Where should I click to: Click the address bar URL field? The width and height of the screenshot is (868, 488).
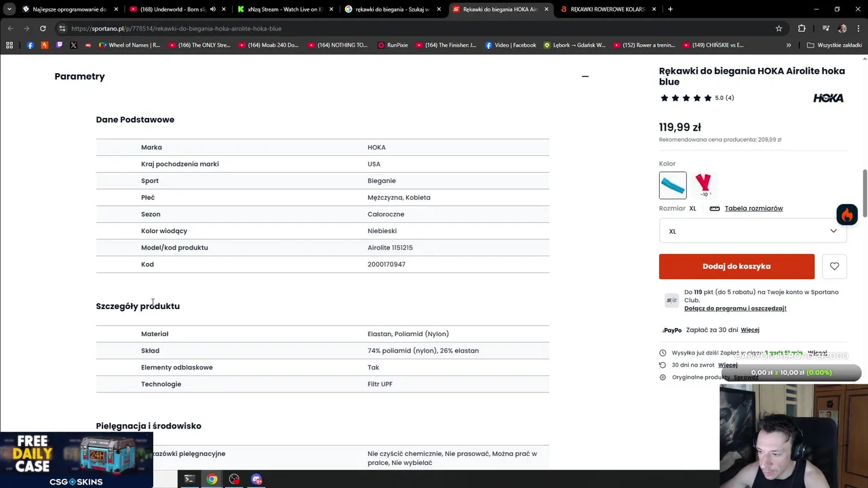pyautogui.click(x=414, y=28)
